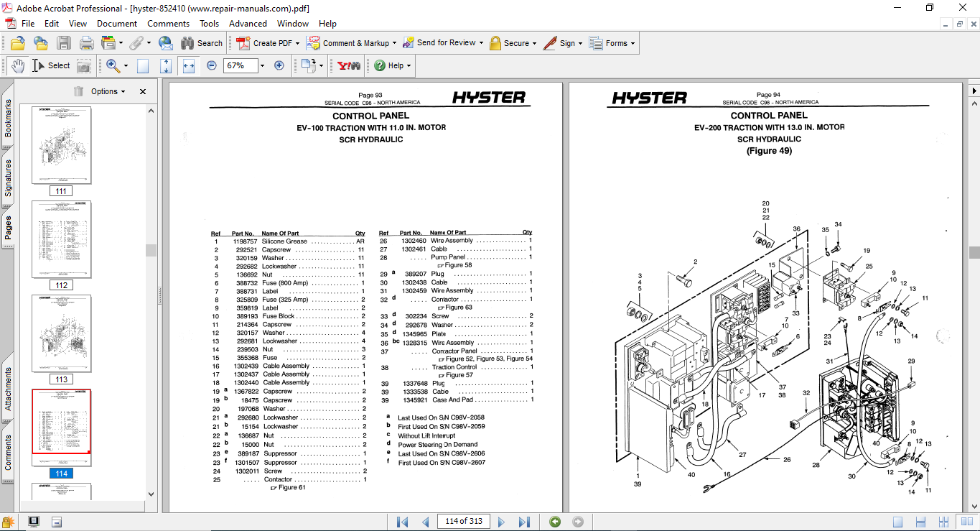Switch to the Bookmarks tab
This screenshot has height=531, width=980.
click(8, 118)
